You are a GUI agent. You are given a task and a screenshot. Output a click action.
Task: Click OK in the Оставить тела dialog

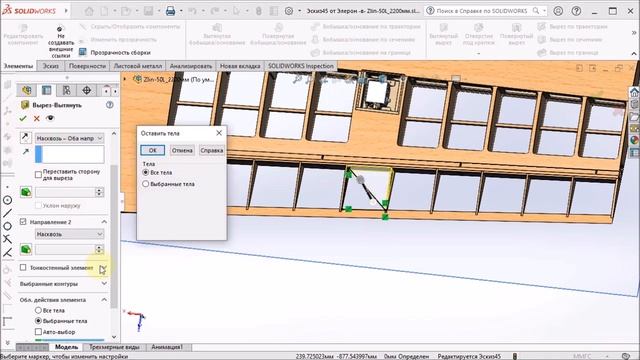click(x=152, y=150)
